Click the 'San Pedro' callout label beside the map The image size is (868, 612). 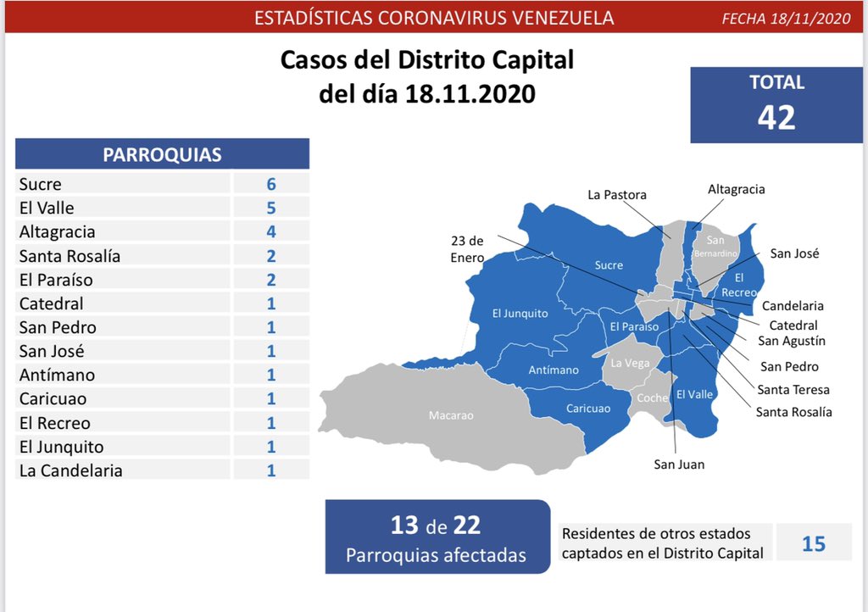789,366
